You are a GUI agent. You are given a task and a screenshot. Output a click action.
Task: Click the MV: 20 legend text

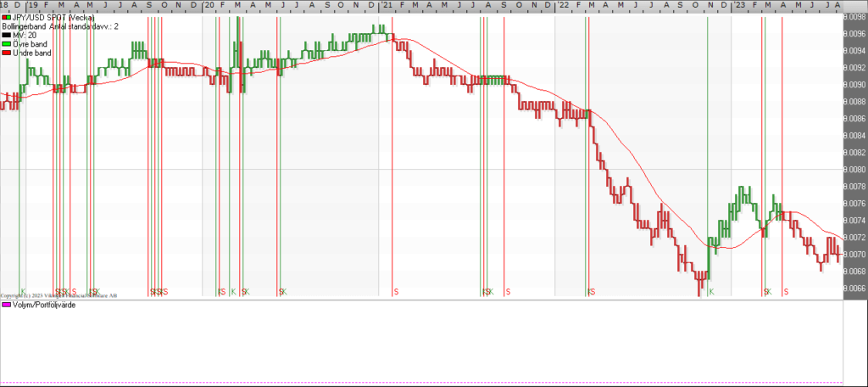pyautogui.click(x=25, y=35)
